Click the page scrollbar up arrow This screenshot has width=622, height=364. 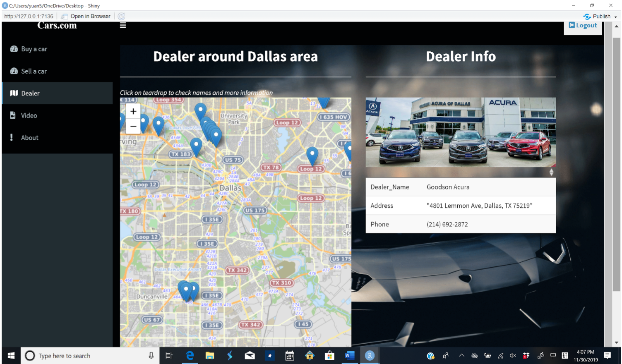pyautogui.click(x=616, y=26)
